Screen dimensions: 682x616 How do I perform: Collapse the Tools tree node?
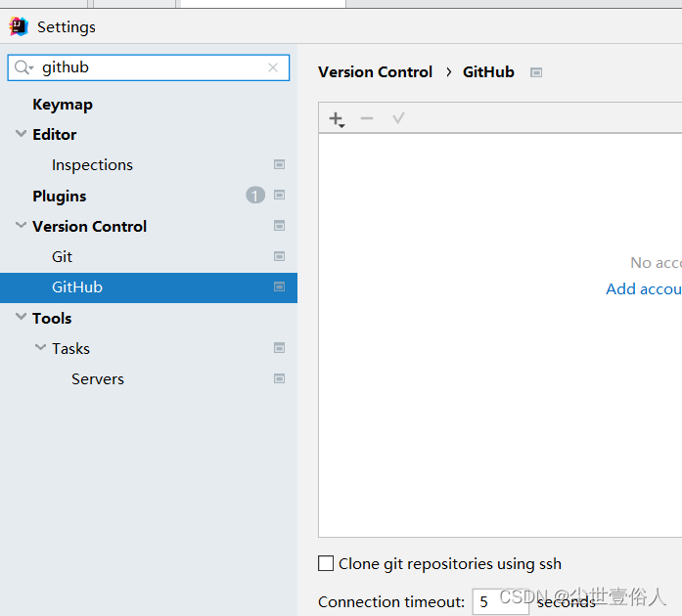tap(21, 317)
